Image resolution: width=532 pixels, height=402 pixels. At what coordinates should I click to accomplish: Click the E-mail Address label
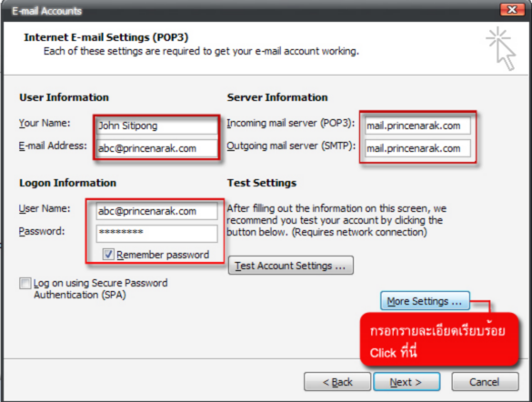(x=53, y=146)
